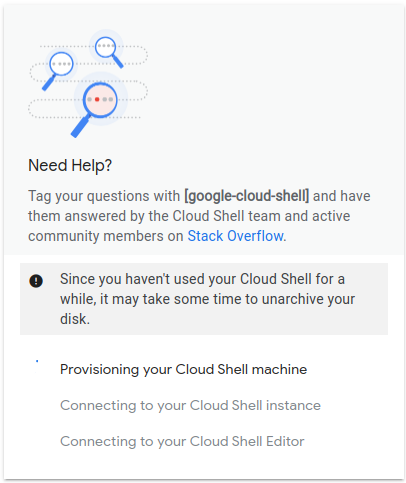Click the "them answered by the Cloud Shell team" line

pos(155,216)
